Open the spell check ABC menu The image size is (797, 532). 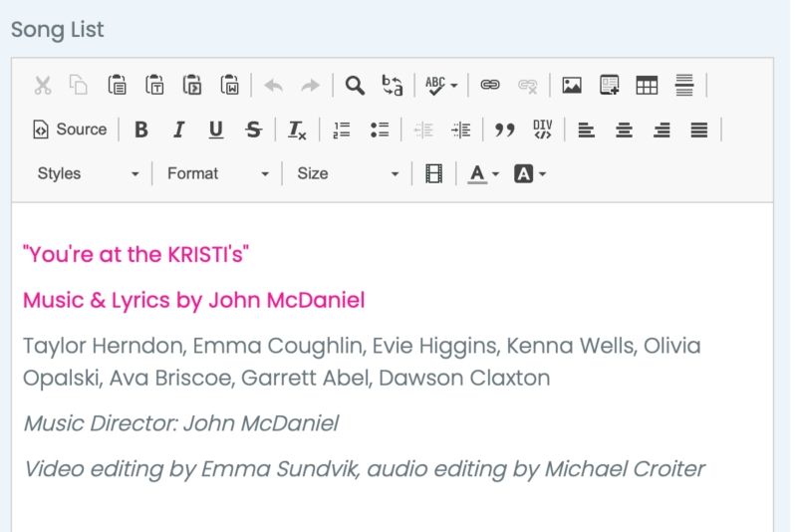(440, 86)
